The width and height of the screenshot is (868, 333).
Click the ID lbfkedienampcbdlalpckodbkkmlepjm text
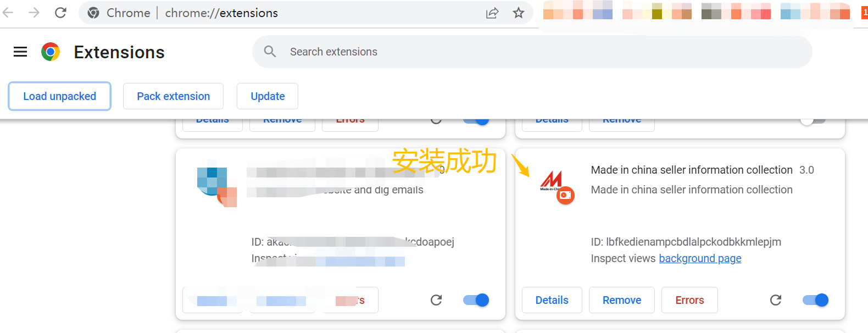pos(686,242)
